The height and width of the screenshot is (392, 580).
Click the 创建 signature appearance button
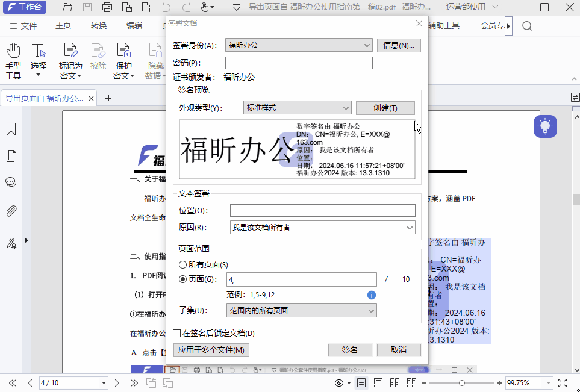coord(386,108)
